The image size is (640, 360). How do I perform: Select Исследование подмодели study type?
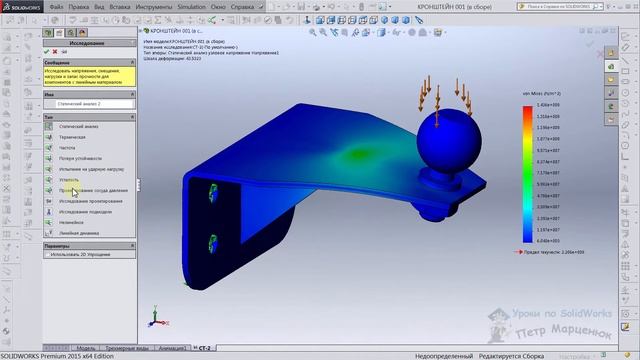coord(85,212)
